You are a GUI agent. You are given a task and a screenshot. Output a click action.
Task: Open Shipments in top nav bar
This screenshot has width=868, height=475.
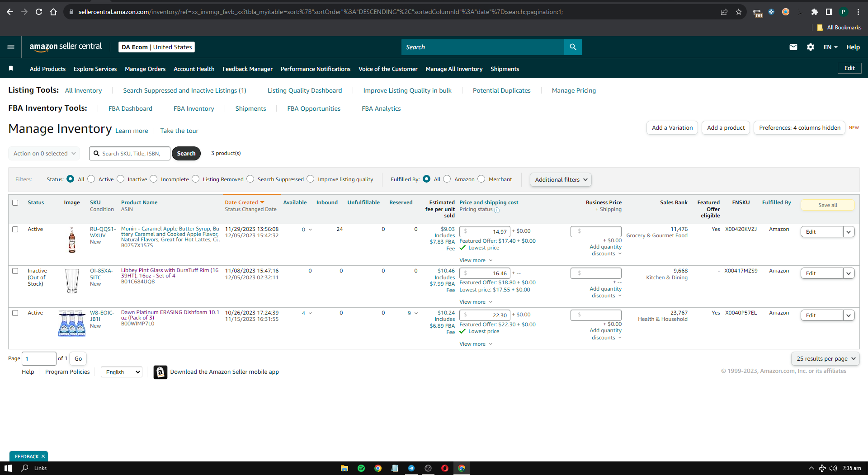[505, 69]
